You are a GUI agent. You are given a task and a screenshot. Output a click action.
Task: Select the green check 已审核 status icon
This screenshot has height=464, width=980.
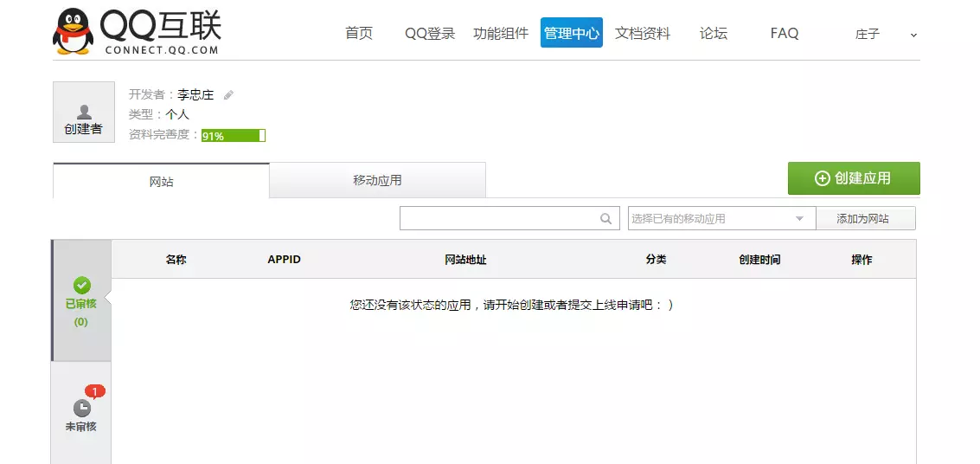click(x=82, y=286)
